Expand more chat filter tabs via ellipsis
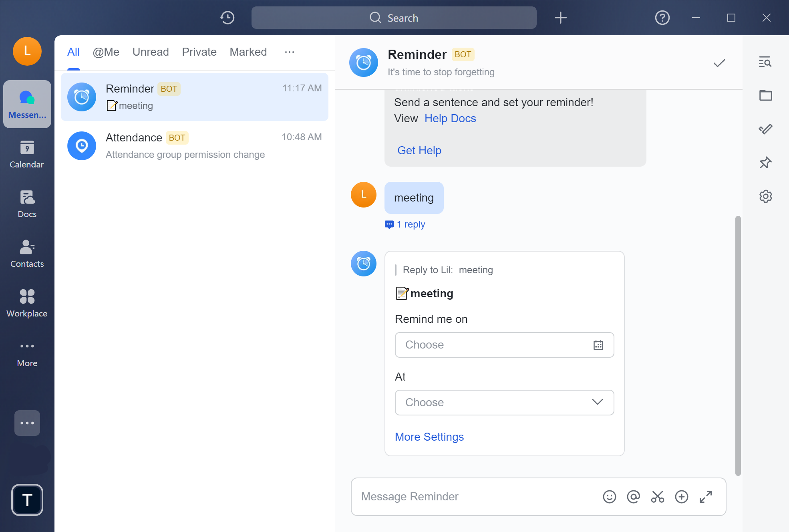The height and width of the screenshot is (532, 789). [289, 52]
